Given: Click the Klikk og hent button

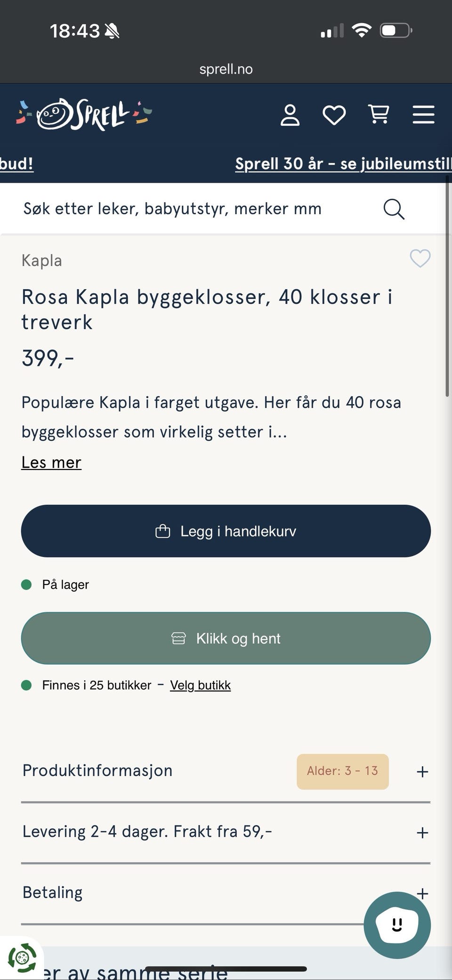Looking at the screenshot, I should [x=226, y=639].
